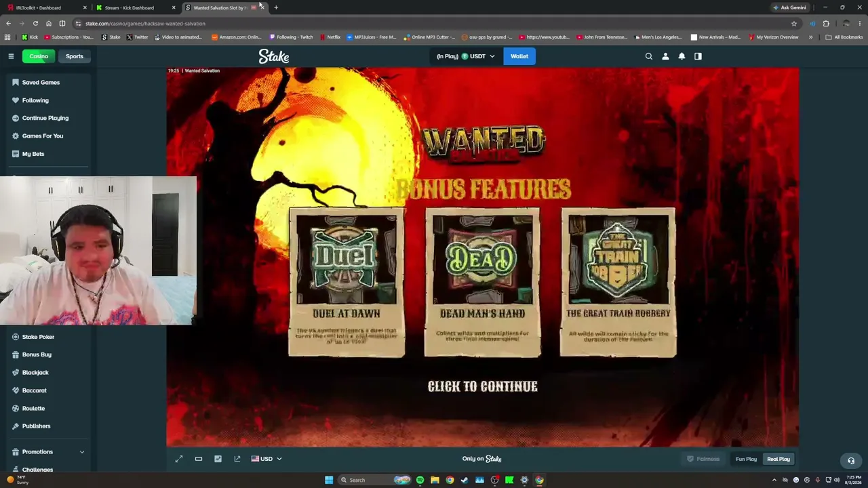Bookmark this page with the star icon
Viewport: 868px width, 488px height.
(x=794, y=24)
